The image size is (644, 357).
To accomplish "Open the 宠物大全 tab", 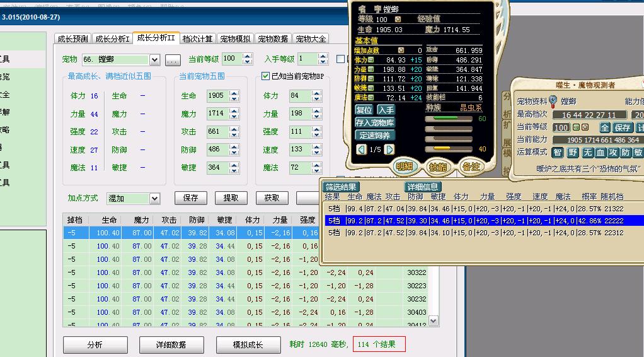I will [311, 39].
